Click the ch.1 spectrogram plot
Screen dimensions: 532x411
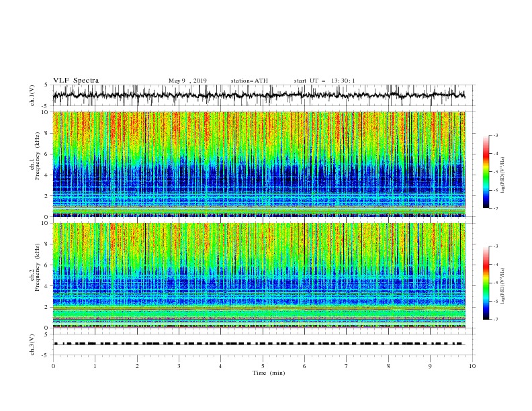(259, 164)
